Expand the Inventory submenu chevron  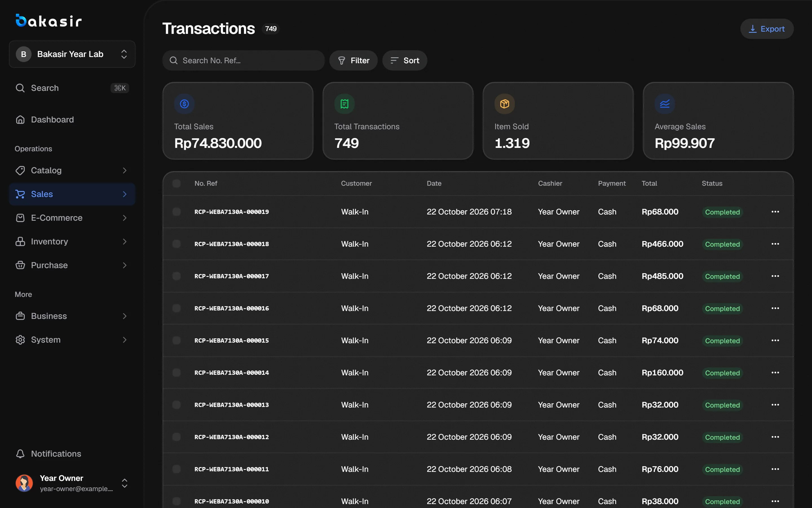[125, 242]
